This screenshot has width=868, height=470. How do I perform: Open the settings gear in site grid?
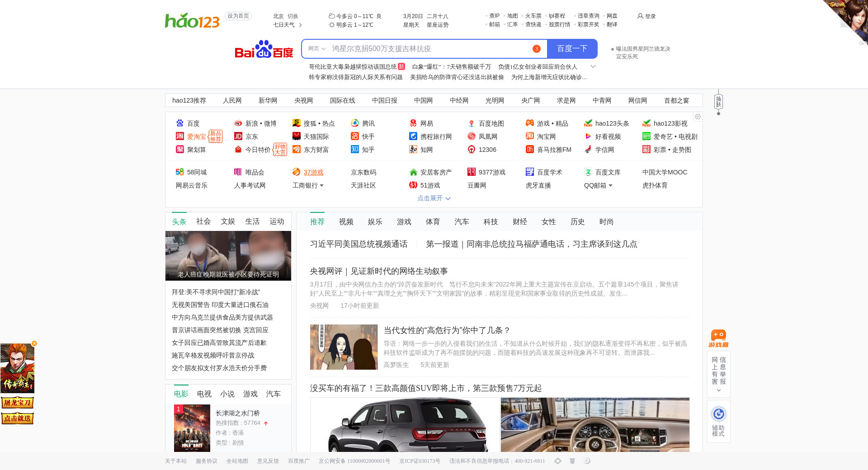click(698, 117)
